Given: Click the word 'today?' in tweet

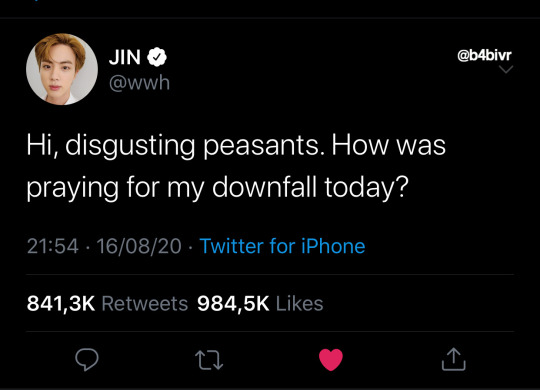Looking at the screenshot, I should (x=366, y=189).
